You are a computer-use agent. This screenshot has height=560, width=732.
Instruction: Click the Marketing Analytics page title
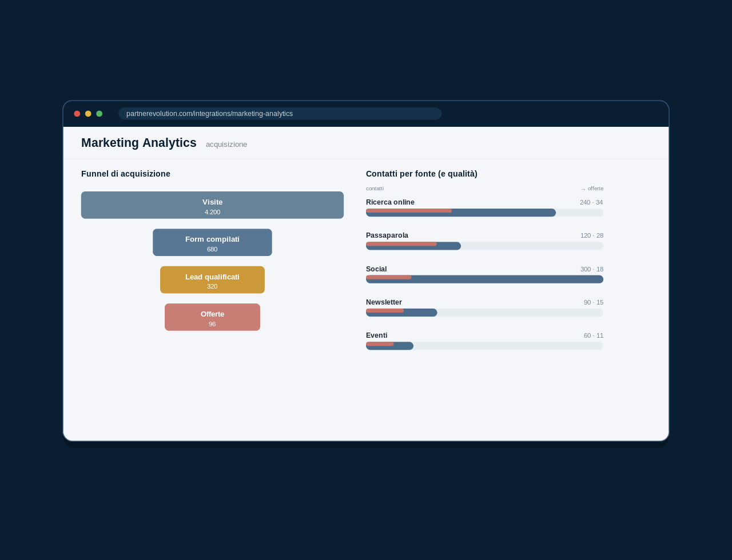139,143
